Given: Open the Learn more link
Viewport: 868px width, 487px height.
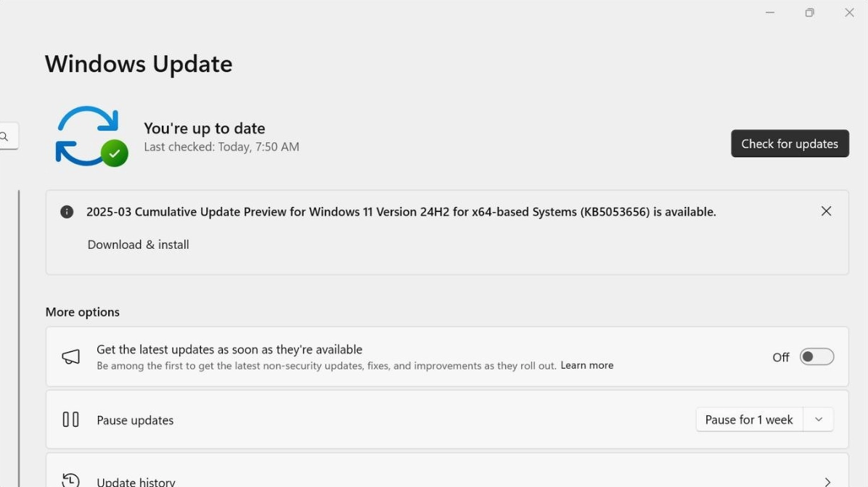Looking at the screenshot, I should [586, 365].
